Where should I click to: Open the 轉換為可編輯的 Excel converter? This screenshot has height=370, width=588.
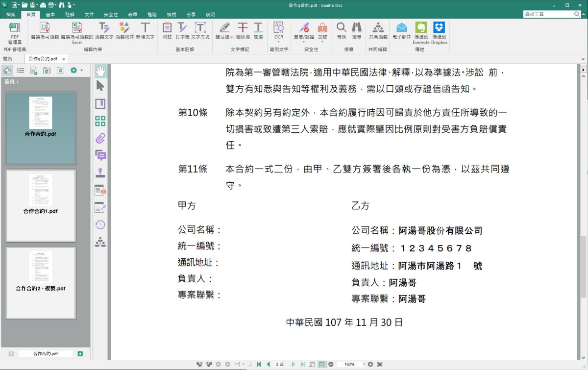77,31
